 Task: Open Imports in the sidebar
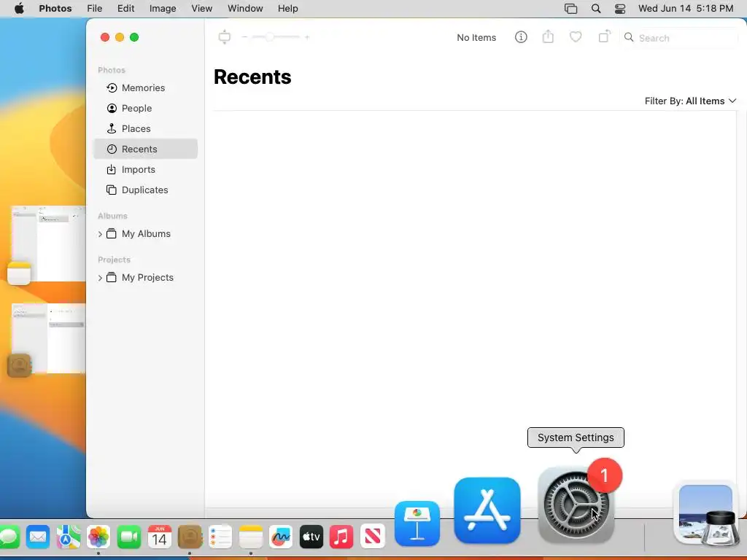click(x=145, y=169)
